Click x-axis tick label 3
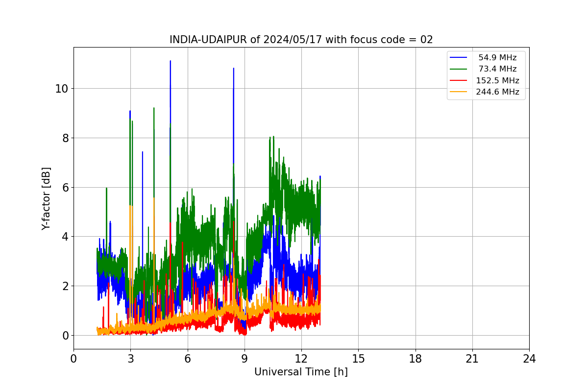This screenshot has height=392, width=588. 130,359
